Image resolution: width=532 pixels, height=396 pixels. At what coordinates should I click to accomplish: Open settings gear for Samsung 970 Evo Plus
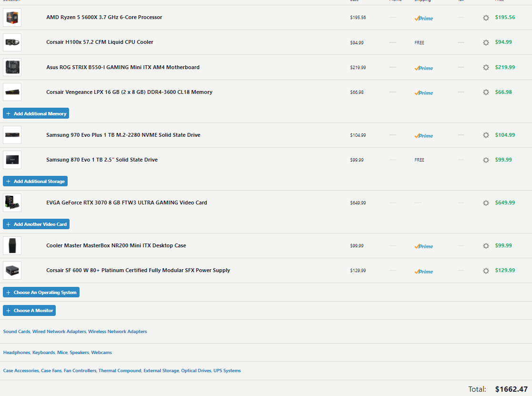(486, 135)
